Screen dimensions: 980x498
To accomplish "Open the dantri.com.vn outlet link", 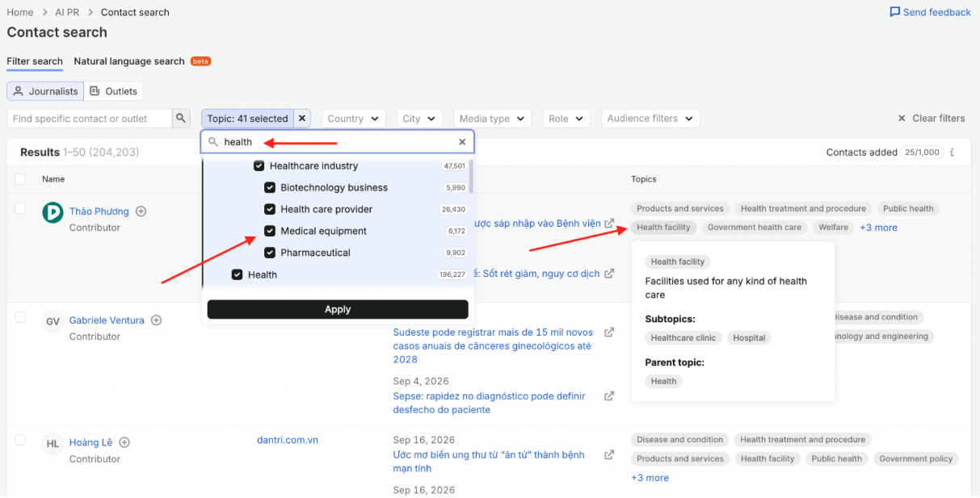I will tap(288, 440).
